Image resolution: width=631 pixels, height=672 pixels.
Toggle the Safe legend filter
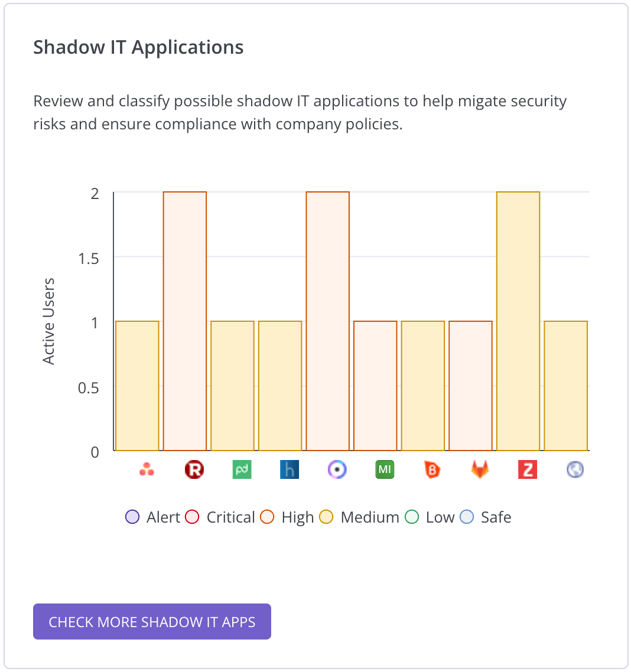(485, 517)
